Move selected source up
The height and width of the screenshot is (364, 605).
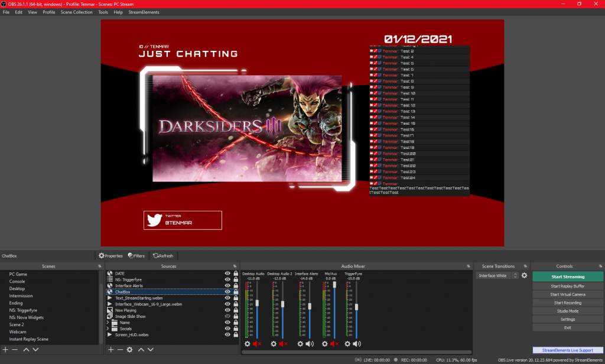141,349
